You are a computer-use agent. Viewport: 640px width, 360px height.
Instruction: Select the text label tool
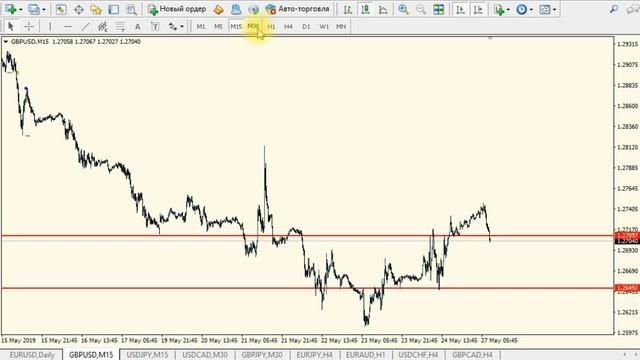(x=155, y=27)
